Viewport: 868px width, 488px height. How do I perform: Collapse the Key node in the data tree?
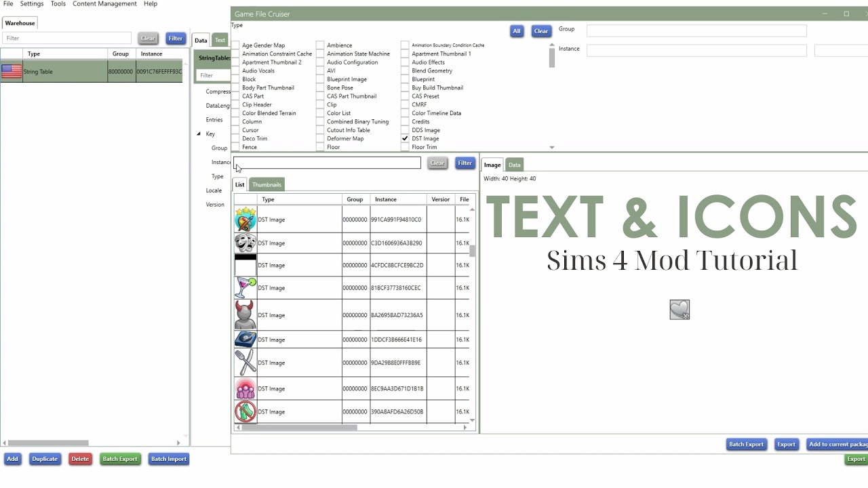pos(199,134)
